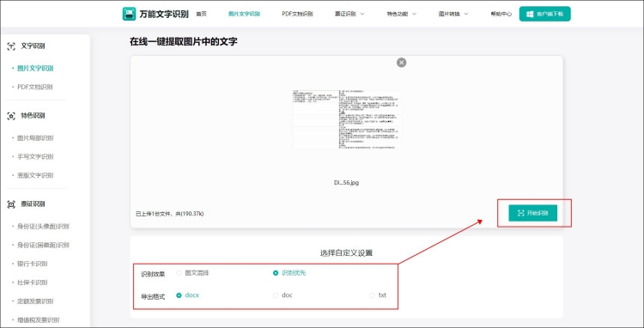This screenshot has width=644, height=328.
Task: Open 图片局部识别 in the sidebar
Action: (x=35, y=138)
